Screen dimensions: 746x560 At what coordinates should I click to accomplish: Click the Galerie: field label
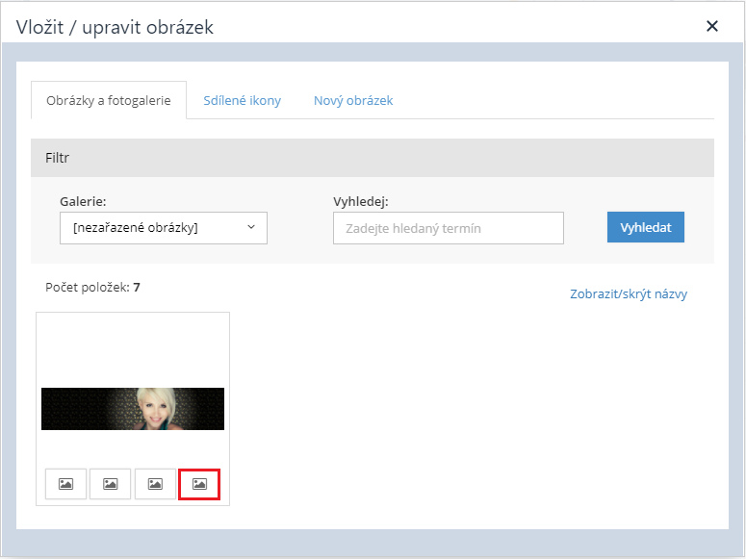tap(83, 201)
